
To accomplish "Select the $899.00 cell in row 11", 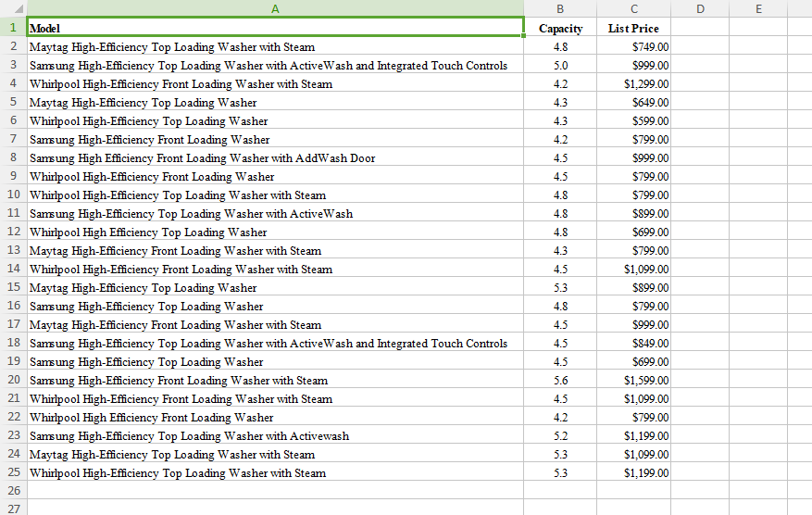I will (634, 213).
